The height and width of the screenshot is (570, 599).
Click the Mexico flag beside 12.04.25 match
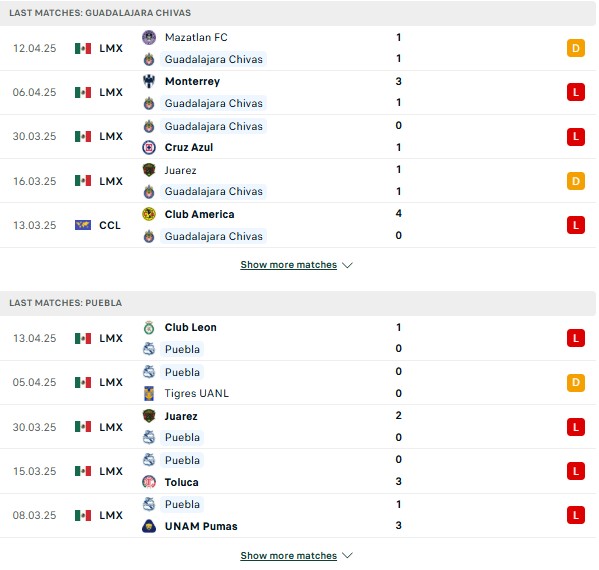pyautogui.click(x=83, y=49)
